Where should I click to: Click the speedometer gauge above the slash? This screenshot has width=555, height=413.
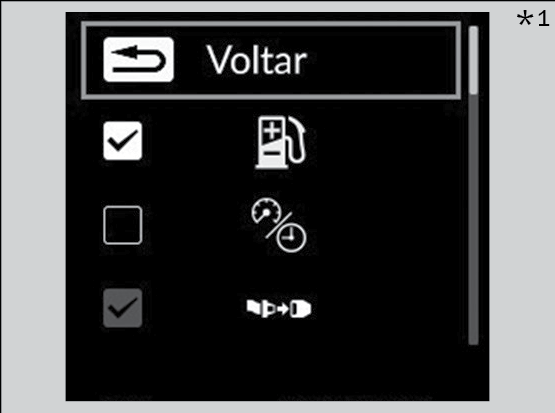(266, 211)
